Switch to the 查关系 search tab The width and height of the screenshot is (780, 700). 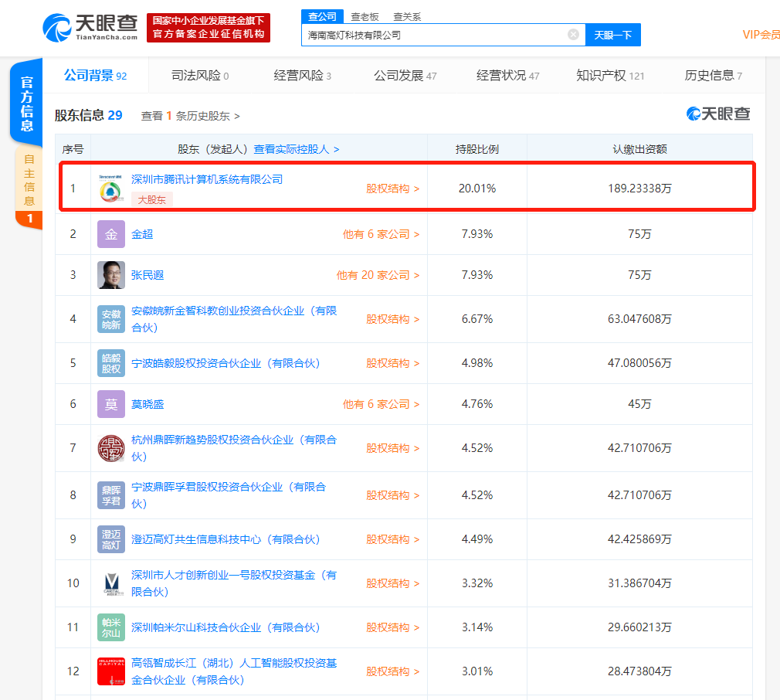pyautogui.click(x=407, y=17)
